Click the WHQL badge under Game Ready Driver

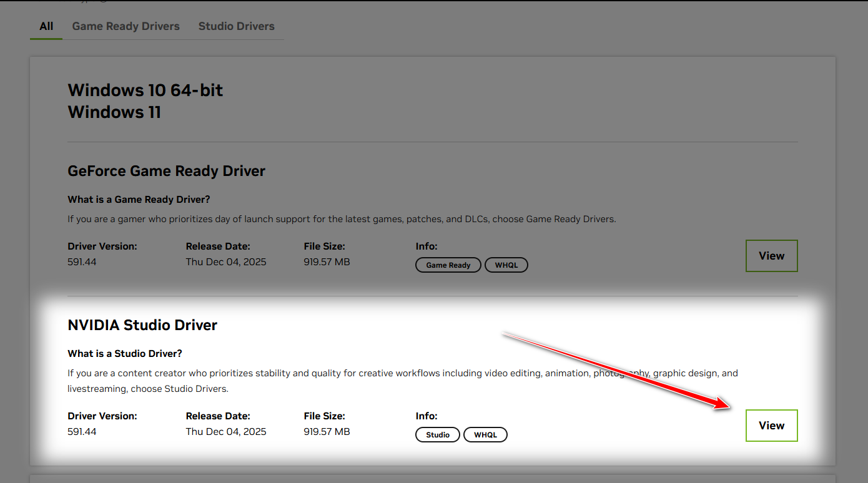[x=506, y=265]
